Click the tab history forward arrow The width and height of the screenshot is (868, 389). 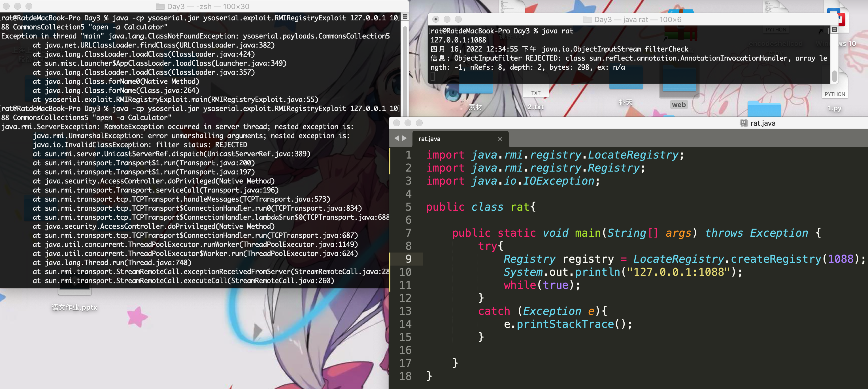point(404,138)
